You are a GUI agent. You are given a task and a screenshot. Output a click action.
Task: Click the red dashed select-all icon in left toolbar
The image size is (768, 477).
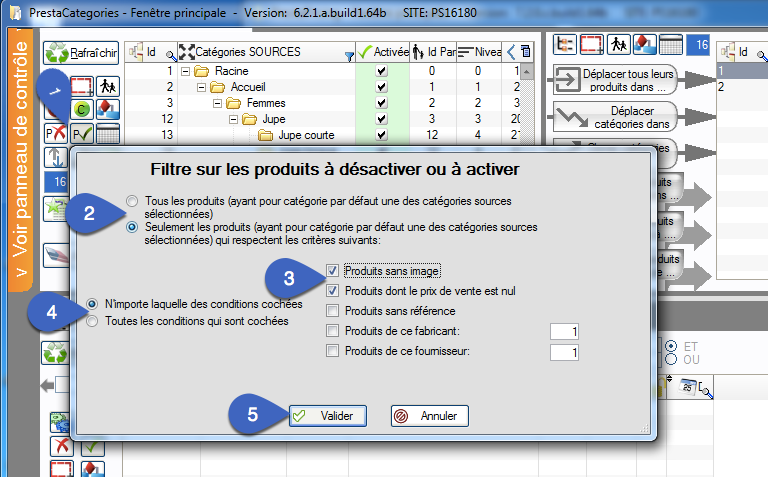point(81,86)
